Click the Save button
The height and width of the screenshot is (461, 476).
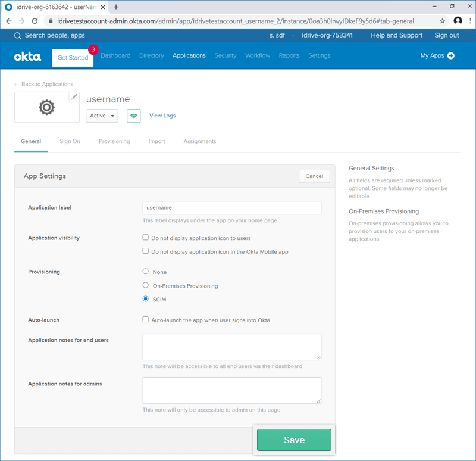[x=294, y=440]
